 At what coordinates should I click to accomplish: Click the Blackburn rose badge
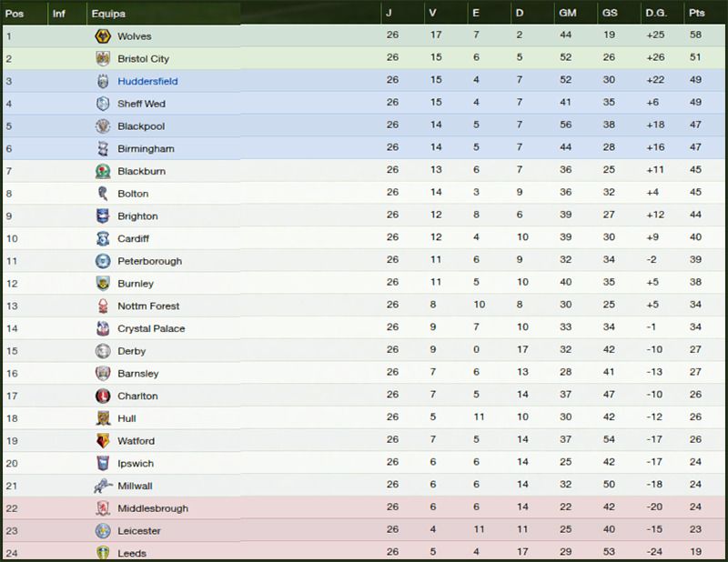[100, 171]
